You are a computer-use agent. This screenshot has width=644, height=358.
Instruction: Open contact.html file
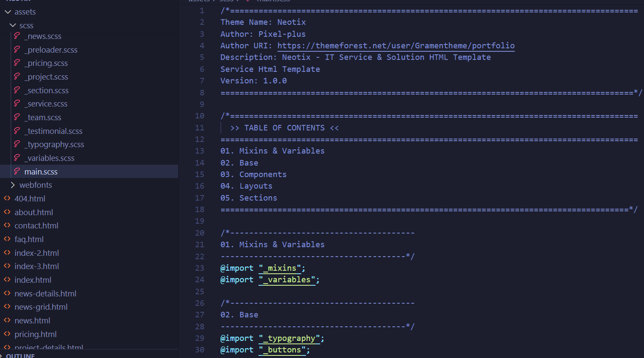tap(36, 226)
